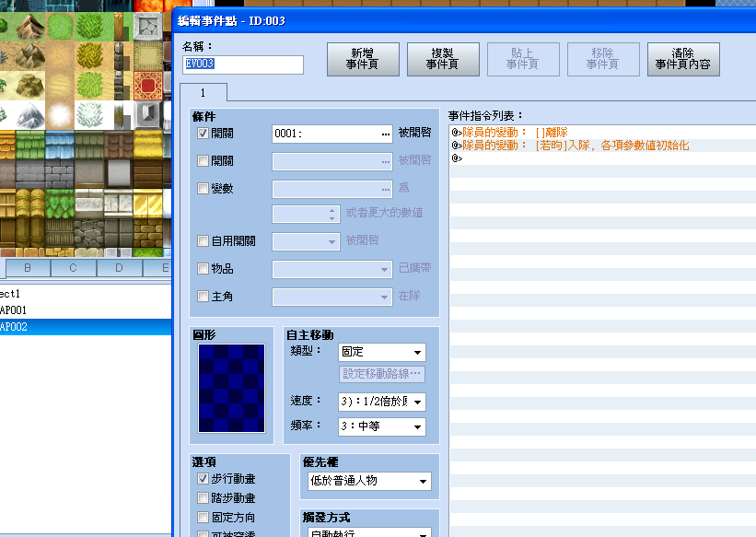Select the snow-capped mountain tile
This screenshot has height=537, width=756.
(x=29, y=115)
